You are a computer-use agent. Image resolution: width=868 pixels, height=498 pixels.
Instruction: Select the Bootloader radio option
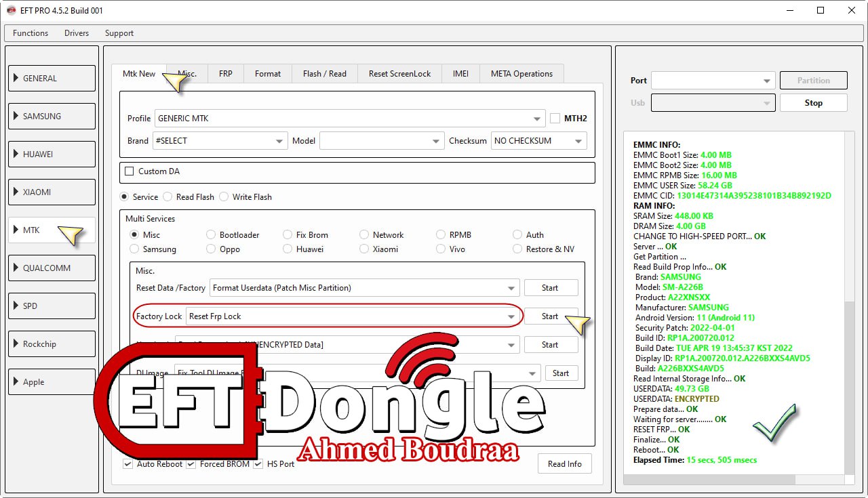pyautogui.click(x=211, y=234)
